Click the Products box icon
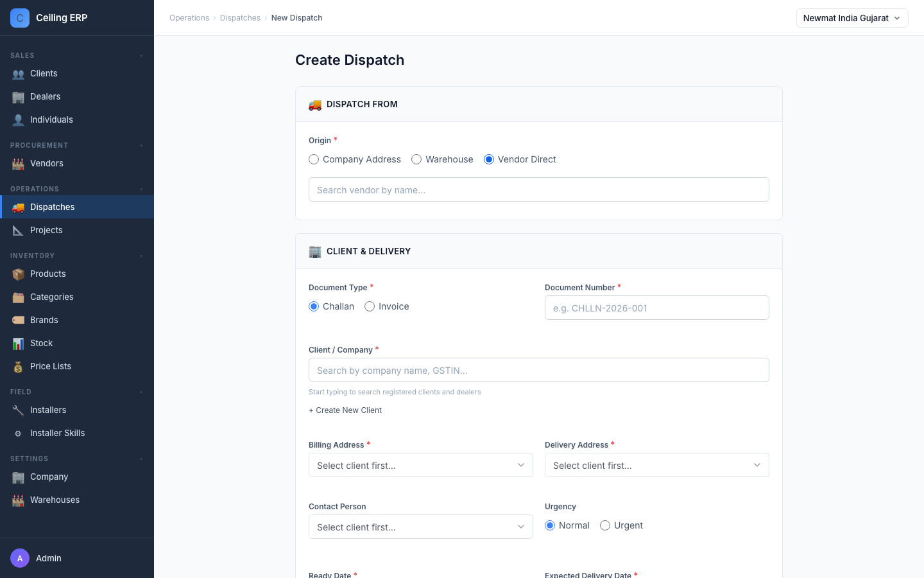Screen dimensions: 924x578 click(18, 274)
